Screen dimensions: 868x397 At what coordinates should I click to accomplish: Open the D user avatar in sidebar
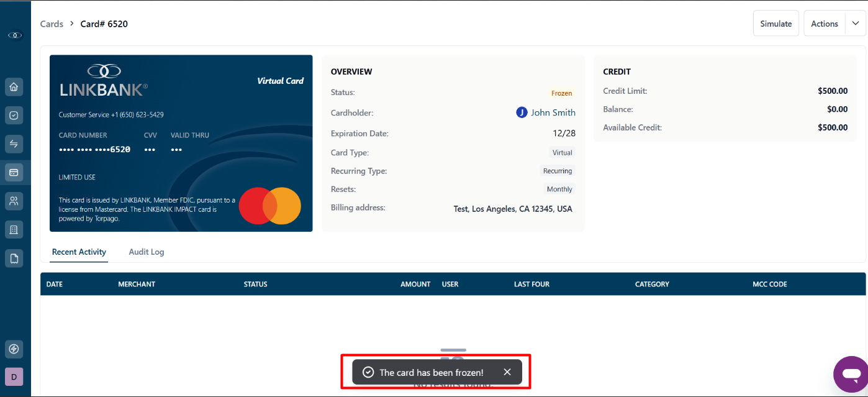click(14, 376)
